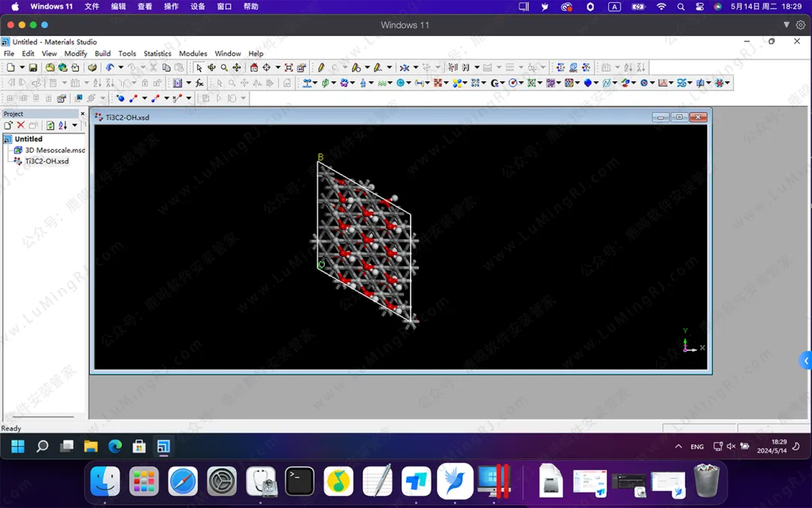Expand the Undo history dropdown arrow

coord(119,68)
